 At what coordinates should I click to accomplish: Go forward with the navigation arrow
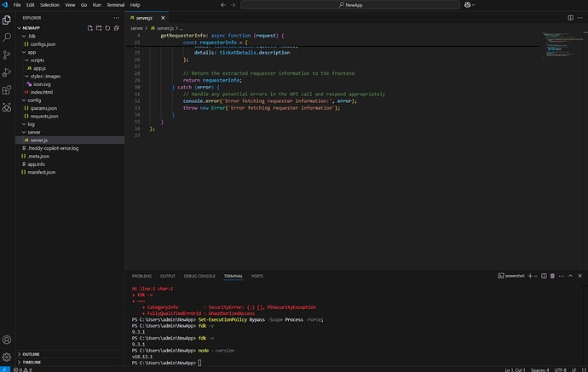(x=233, y=5)
